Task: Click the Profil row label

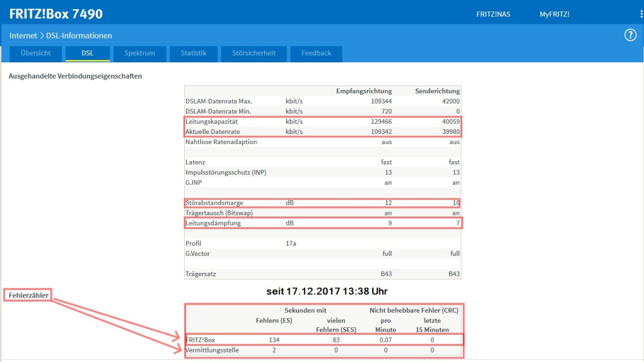Action: [x=193, y=243]
